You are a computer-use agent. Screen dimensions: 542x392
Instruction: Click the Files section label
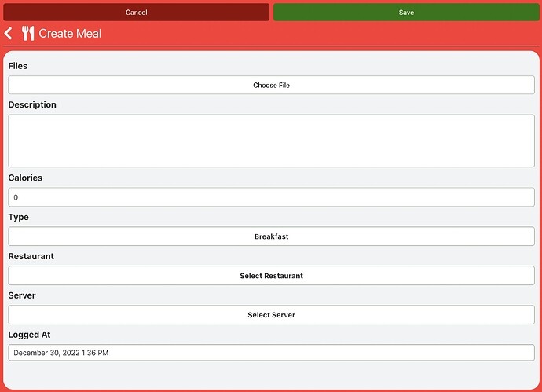pos(17,66)
